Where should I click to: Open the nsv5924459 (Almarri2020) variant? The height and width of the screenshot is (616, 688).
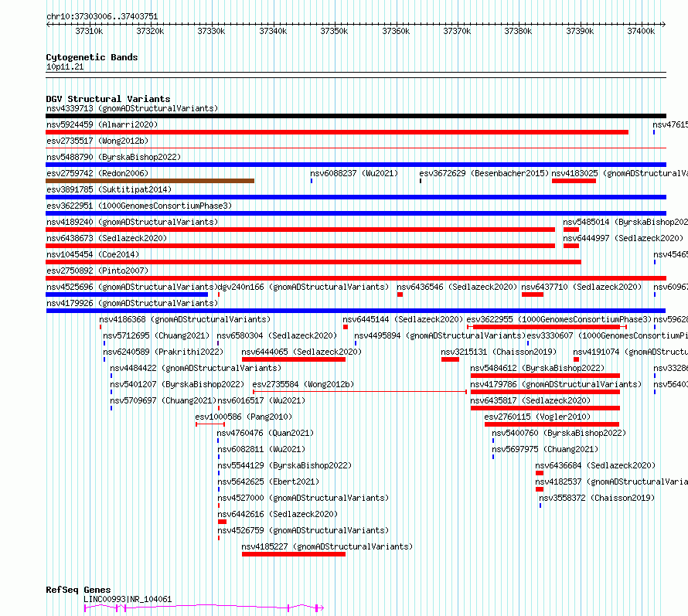(x=102, y=124)
